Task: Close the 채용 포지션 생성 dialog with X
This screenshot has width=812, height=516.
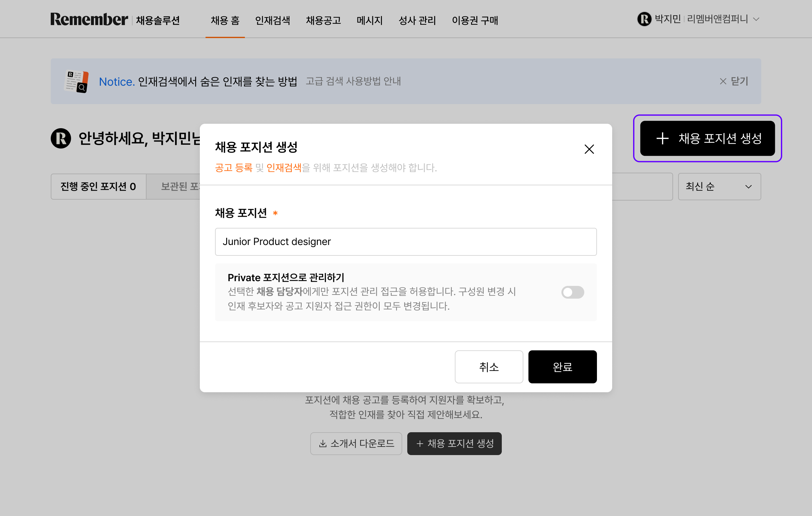Action: coord(589,149)
